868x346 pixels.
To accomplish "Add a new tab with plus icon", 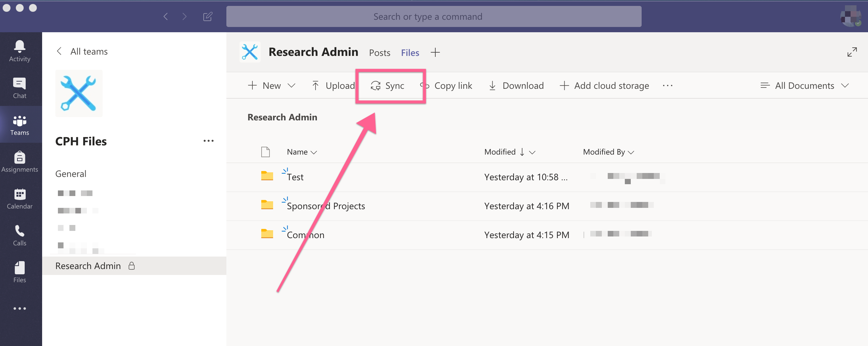I will click(435, 53).
